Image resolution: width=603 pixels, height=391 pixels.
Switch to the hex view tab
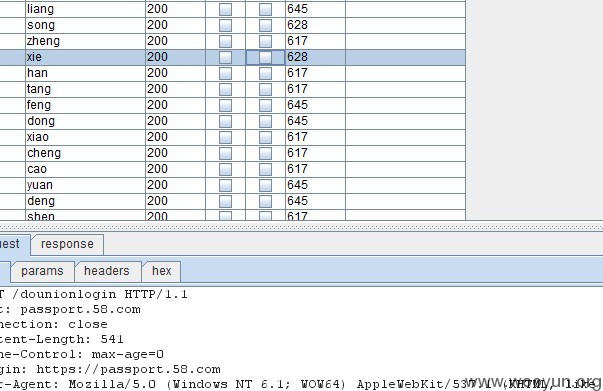(x=162, y=271)
